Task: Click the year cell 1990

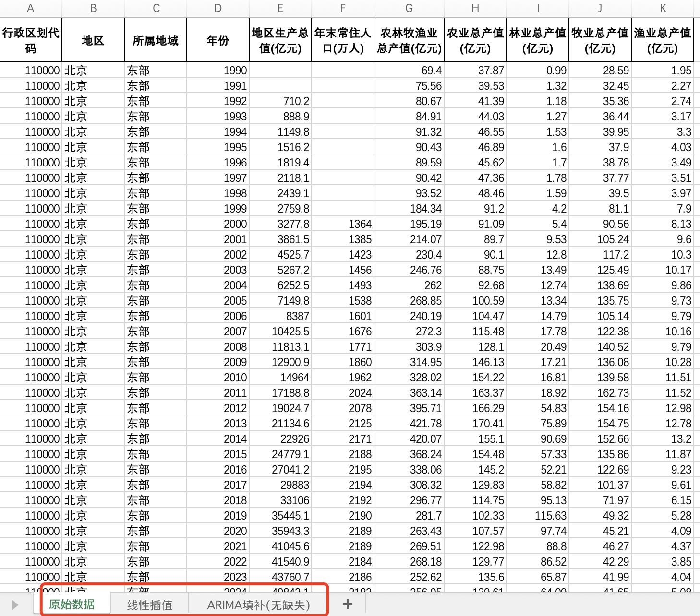Action: click(x=218, y=71)
